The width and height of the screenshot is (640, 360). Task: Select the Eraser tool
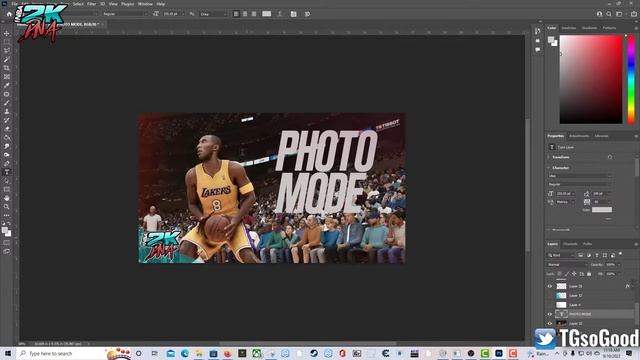tap(7, 129)
